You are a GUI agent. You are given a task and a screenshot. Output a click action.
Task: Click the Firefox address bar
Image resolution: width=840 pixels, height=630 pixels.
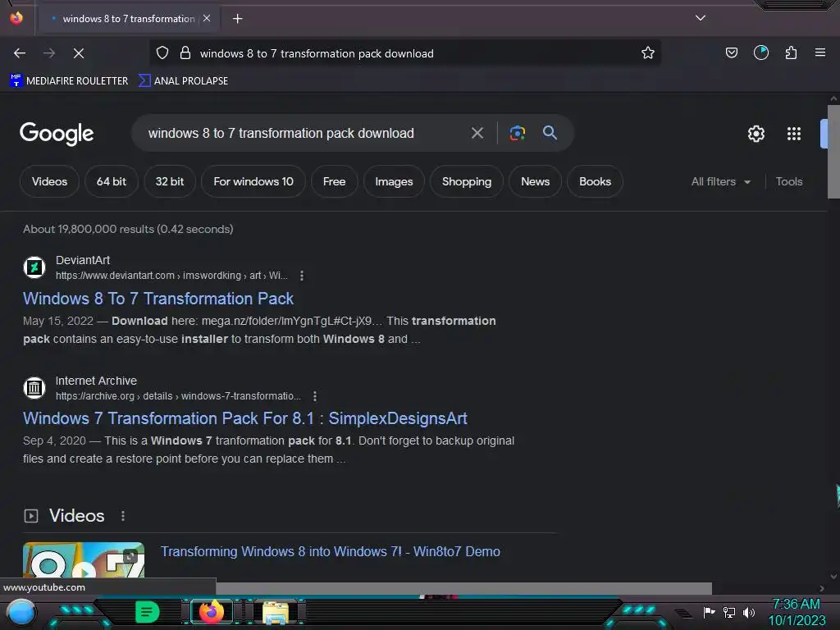tap(407, 53)
